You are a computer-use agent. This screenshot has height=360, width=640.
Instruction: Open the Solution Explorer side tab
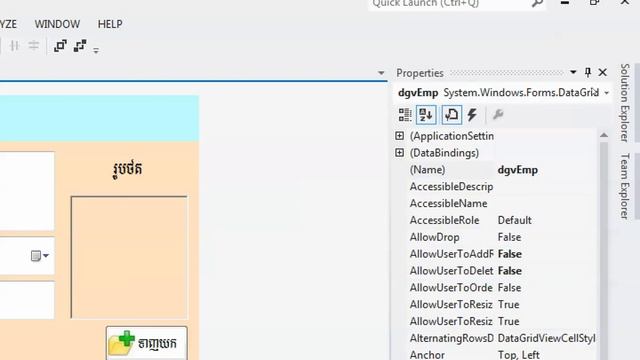[624, 103]
